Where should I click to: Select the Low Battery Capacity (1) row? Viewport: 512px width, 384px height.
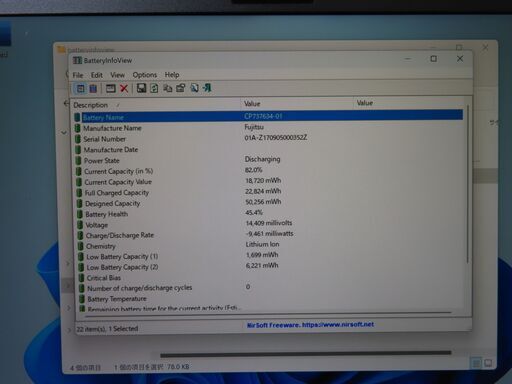(x=271, y=256)
